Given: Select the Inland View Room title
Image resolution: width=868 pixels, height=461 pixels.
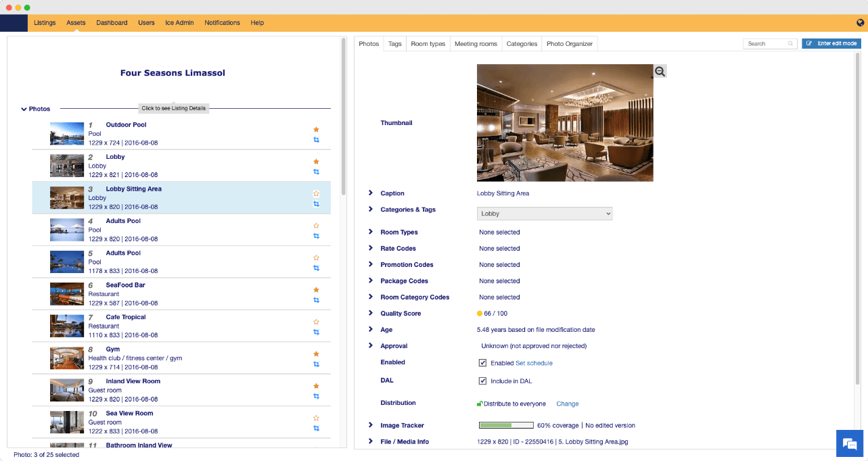Looking at the screenshot, I should coord(133,381).
